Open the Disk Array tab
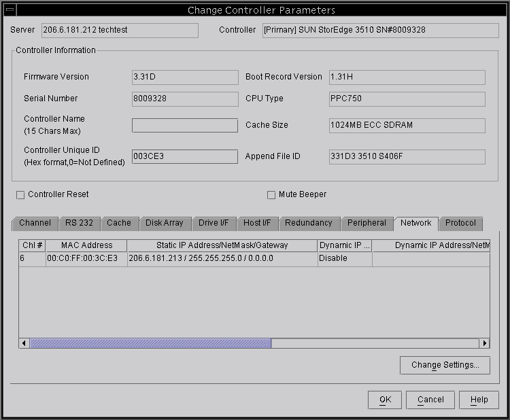 tap(165, 224)
